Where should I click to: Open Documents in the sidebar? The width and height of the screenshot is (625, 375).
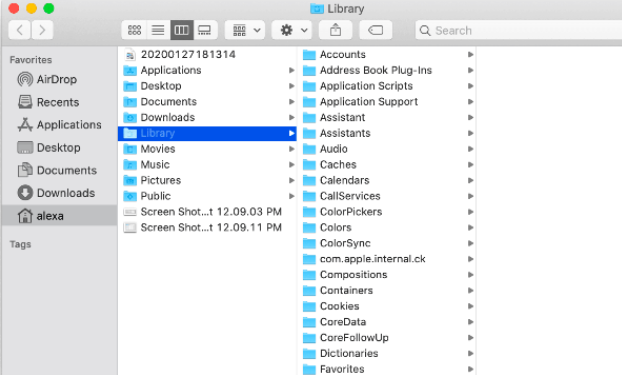[x=59, y=170]
